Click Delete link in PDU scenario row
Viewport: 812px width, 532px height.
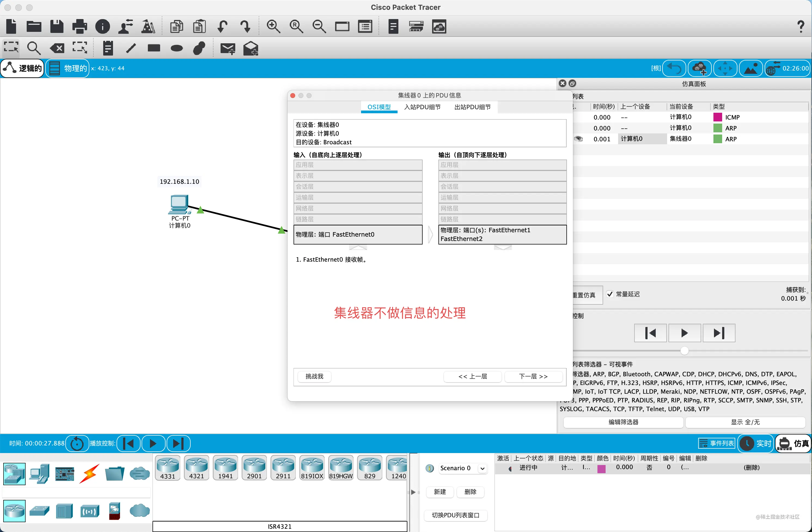point(751,467)
